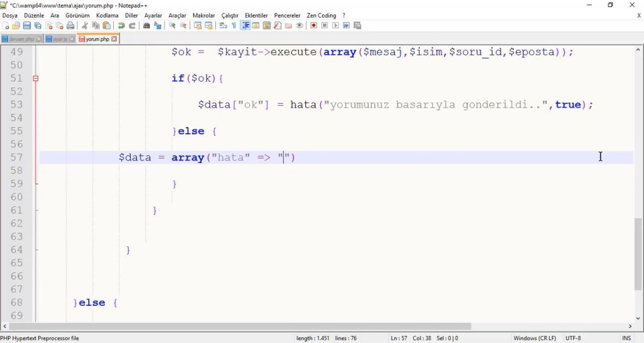Open the Kodlama menu
Viewport: 644px width, 343px height.
click(x=107, y=16)
